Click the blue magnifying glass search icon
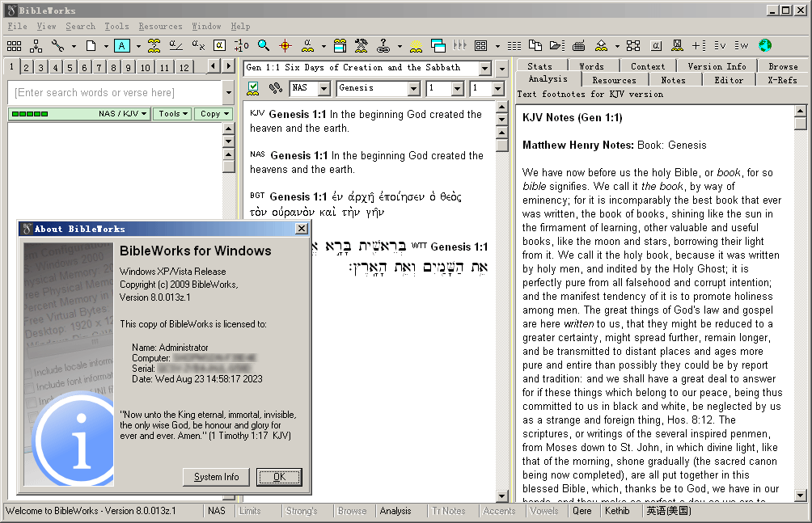 click(x=264, y=46)
